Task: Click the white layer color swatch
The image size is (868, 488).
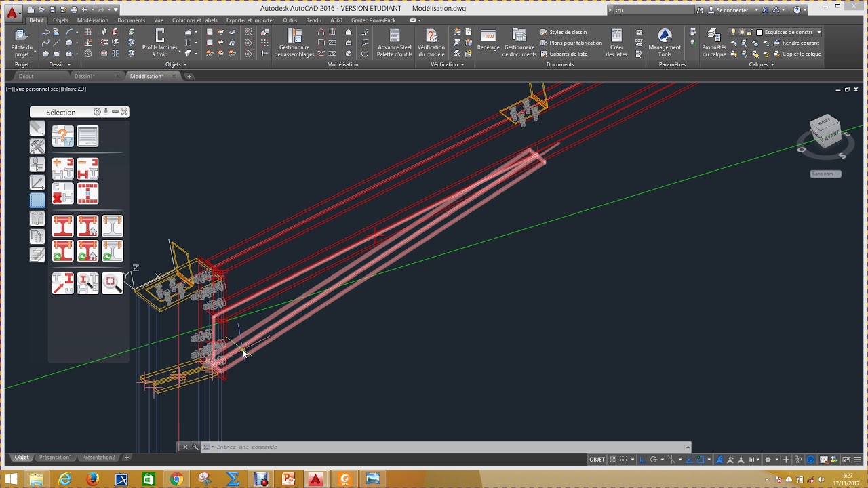Action: tap(759, 32)
